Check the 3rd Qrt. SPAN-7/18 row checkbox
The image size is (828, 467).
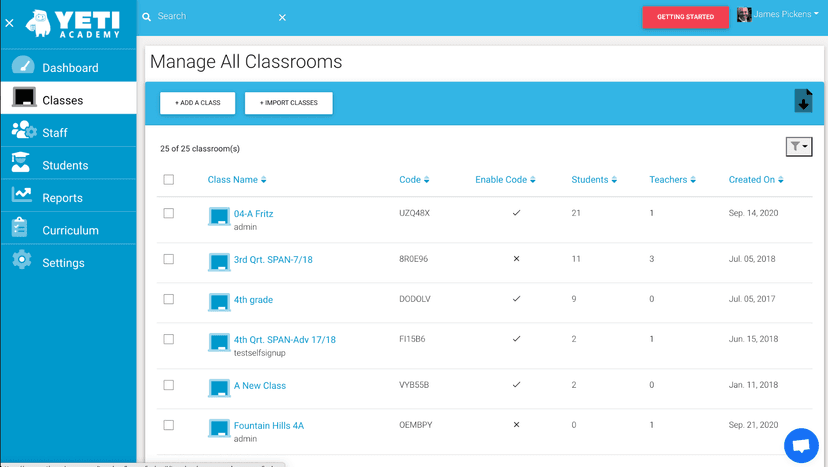click(168, 259)
